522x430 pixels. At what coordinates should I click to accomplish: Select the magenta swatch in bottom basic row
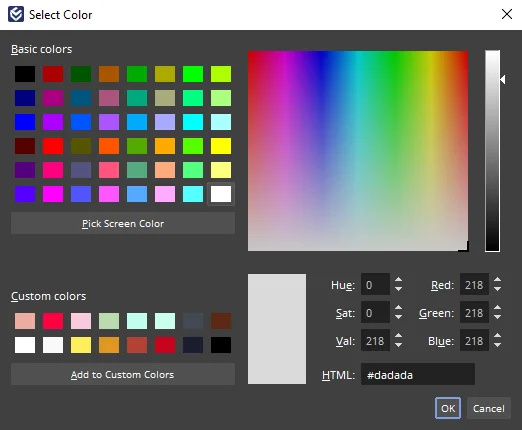point(53,194)
